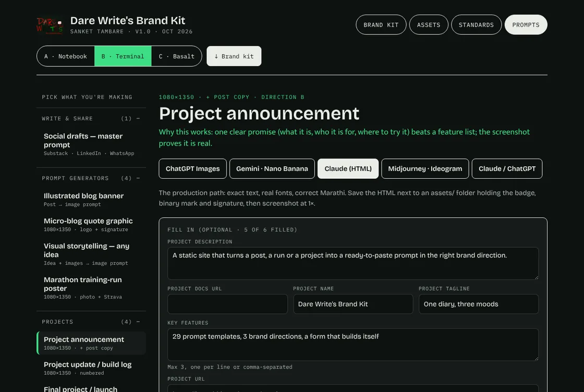Click '1080×1350 · + POST COPY · DIRECTION B' label

232,97
